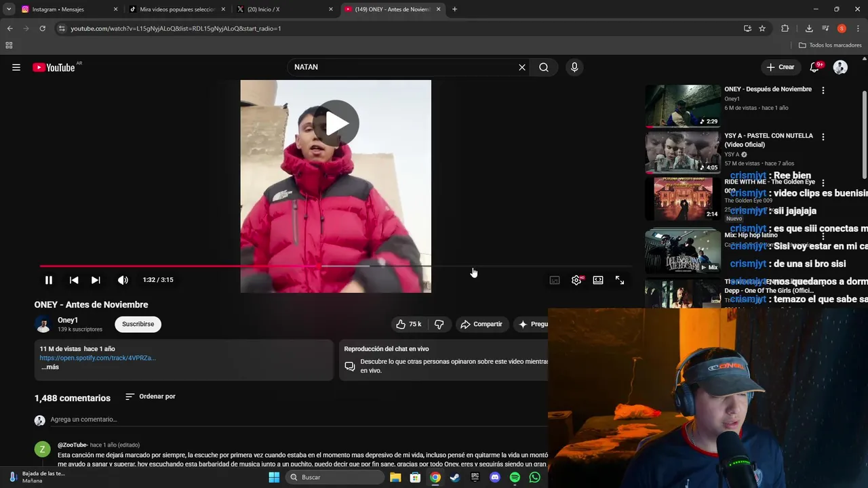This screenshot has height=488, width=868.
Task: Bookmark this page with the star
Action: [x=762, y=28]
